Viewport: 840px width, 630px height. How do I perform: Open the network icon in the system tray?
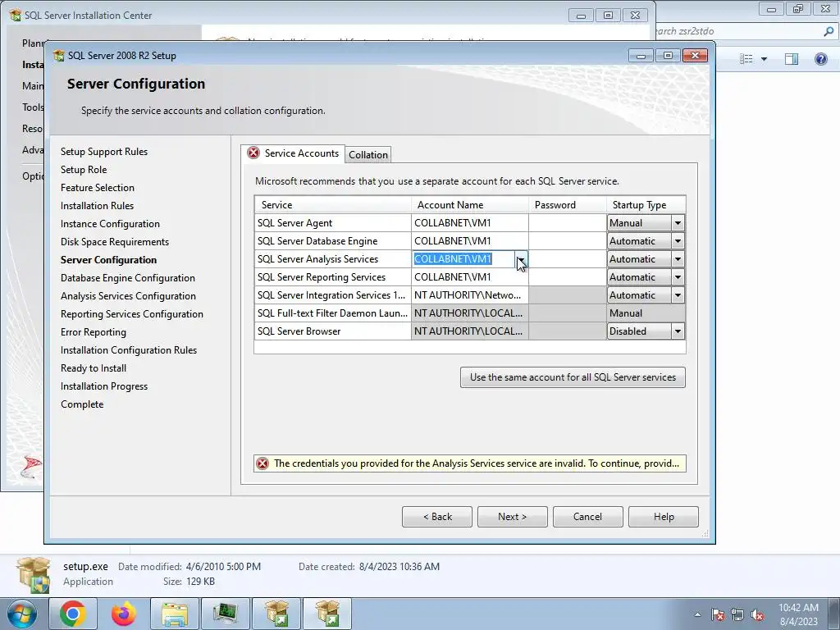point(737,615)
